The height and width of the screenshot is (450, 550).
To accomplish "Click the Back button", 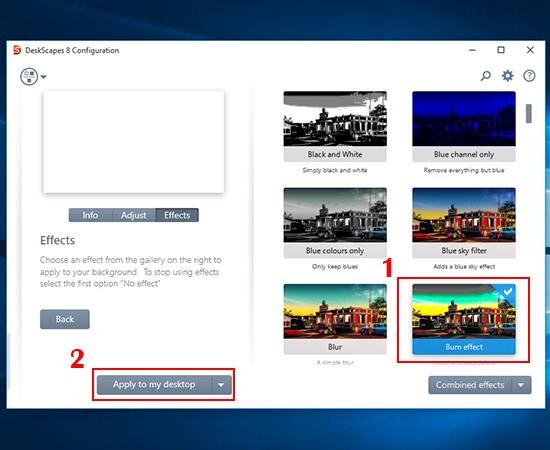I will [x=65, y=319].
